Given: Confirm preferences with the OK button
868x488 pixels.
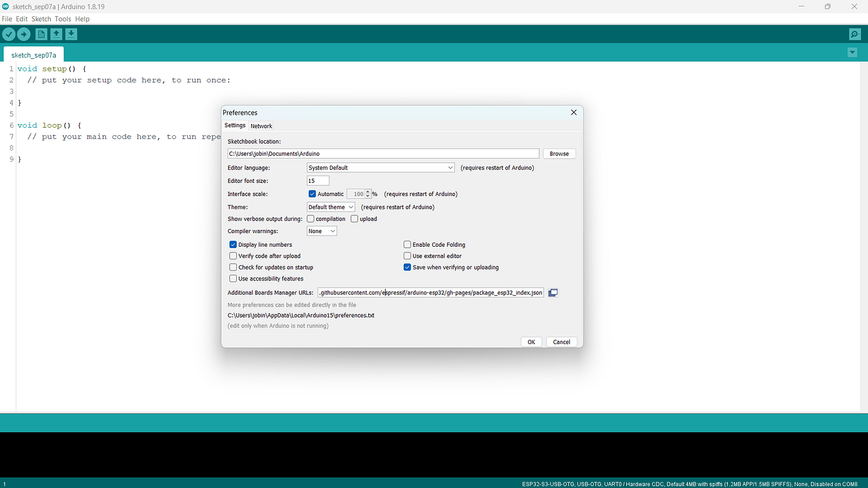Looking at the screenshot, I should [x=531, y=342].
